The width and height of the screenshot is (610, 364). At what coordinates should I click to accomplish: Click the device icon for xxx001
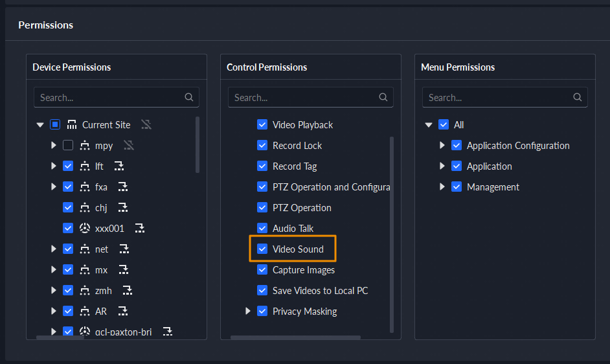pos(84,229)
